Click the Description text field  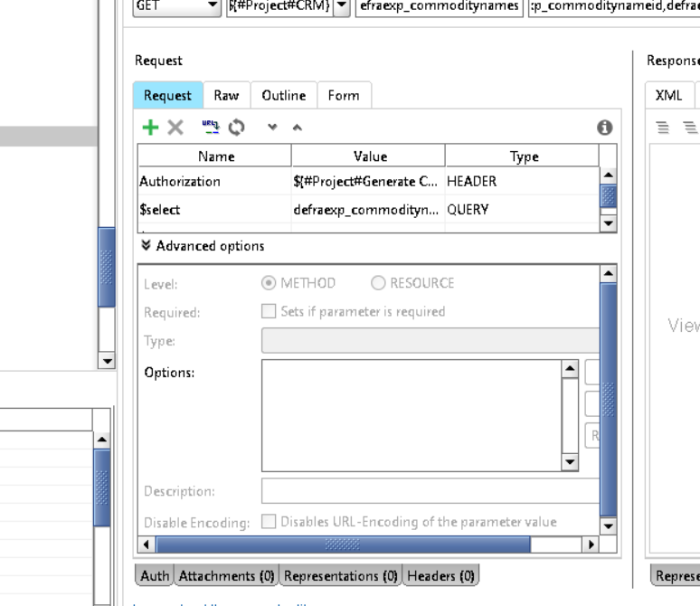coord(430,491)
